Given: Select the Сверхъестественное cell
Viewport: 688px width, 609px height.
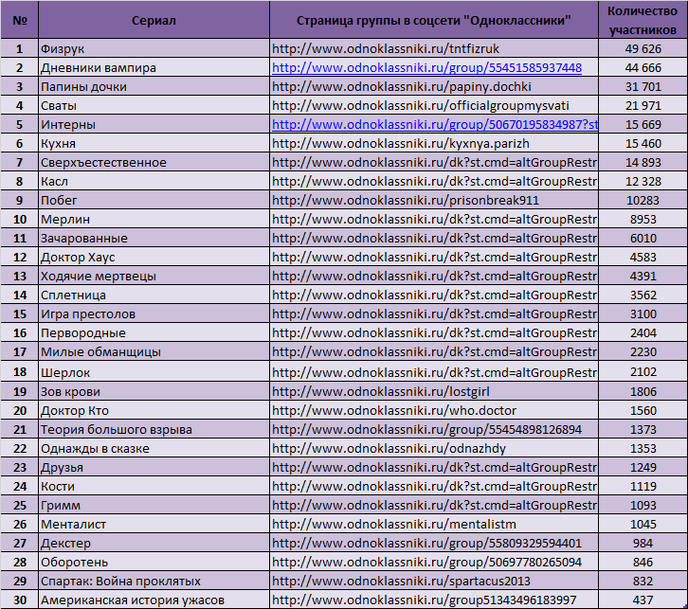Looking at the screenshot, I should tap(154, 162).
